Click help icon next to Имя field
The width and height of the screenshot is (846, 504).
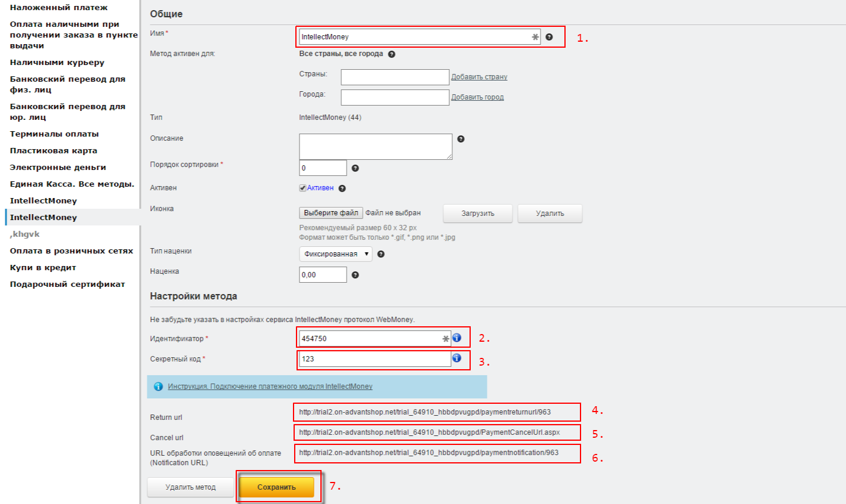pos(549,37)
